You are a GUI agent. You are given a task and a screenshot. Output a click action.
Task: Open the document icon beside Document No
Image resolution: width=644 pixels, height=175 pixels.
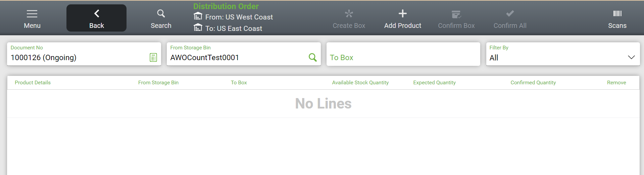click(x=153, y=57)
